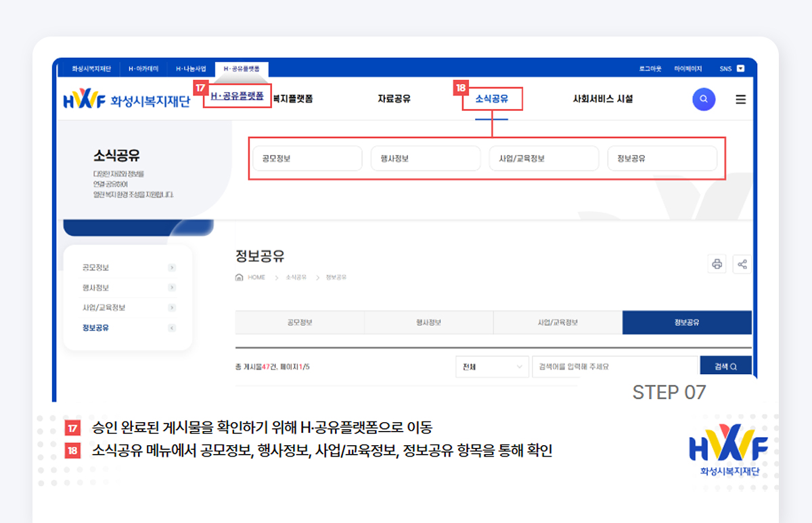Switch to the 공모정보 tab
This screenshot has width=812, height=523.
coord(299,322)
